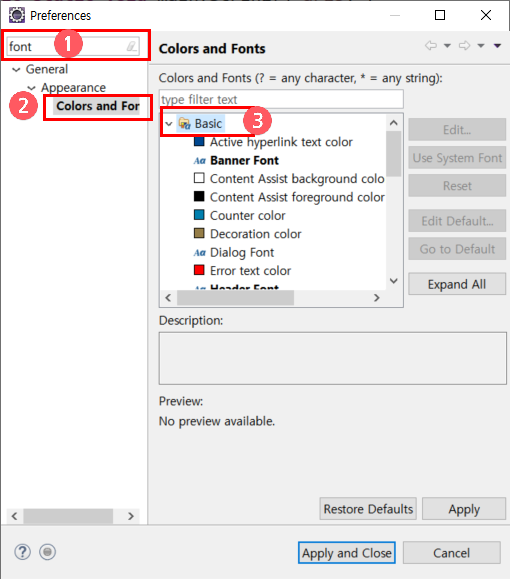Click left tree scroll left arrow

pyautogui.click(x=14, y=516)
